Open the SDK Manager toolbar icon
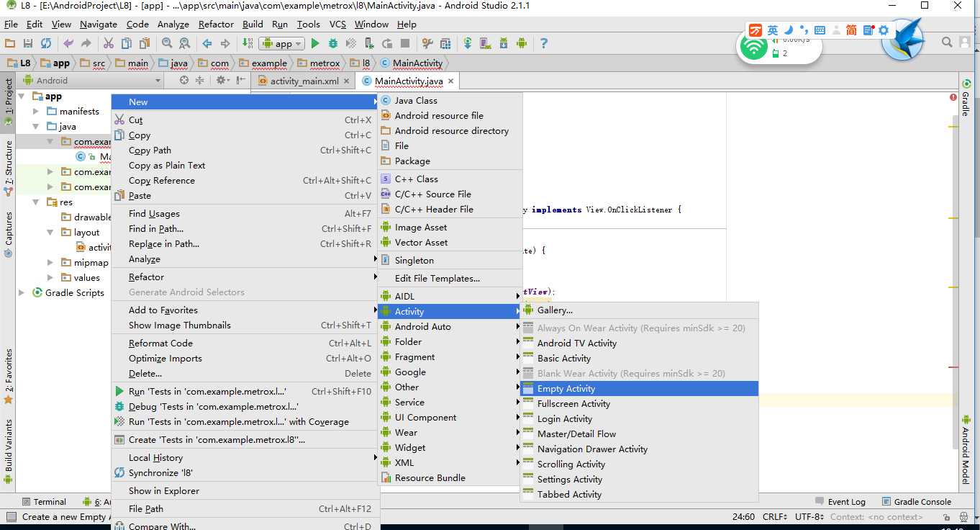This screenshot has width=980, height=530. pyautogui.click(x=503, y=43)
